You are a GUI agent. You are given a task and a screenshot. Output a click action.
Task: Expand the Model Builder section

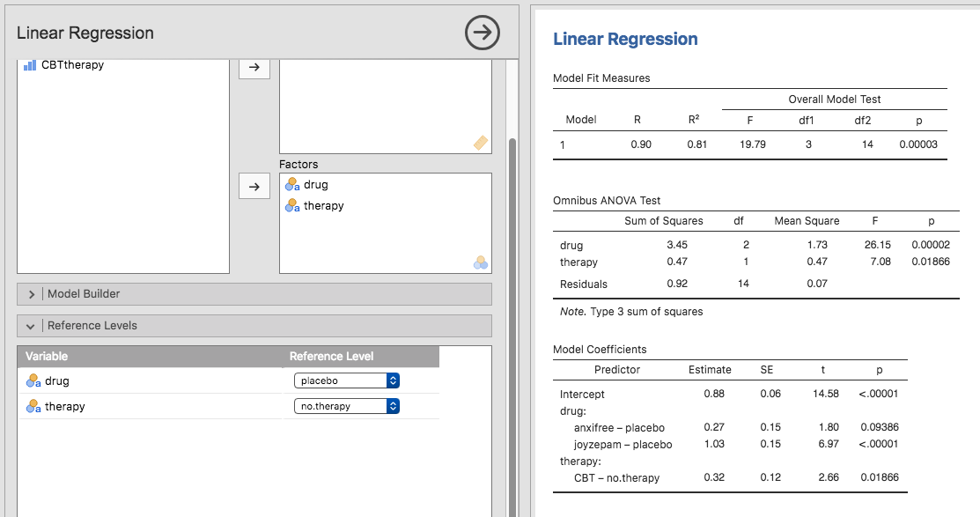click(254, 294)
